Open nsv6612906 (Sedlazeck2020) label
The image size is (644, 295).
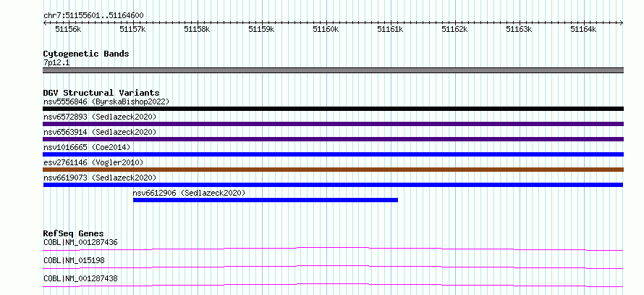[189, 193]
